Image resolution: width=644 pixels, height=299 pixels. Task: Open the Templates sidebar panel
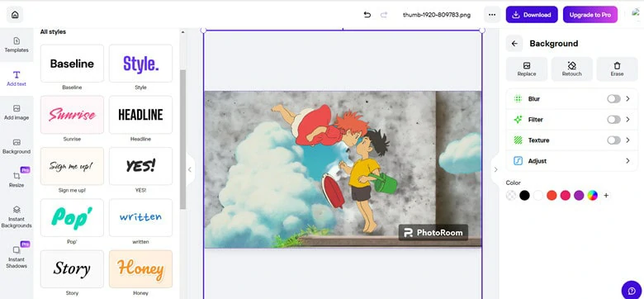[17, 45]
